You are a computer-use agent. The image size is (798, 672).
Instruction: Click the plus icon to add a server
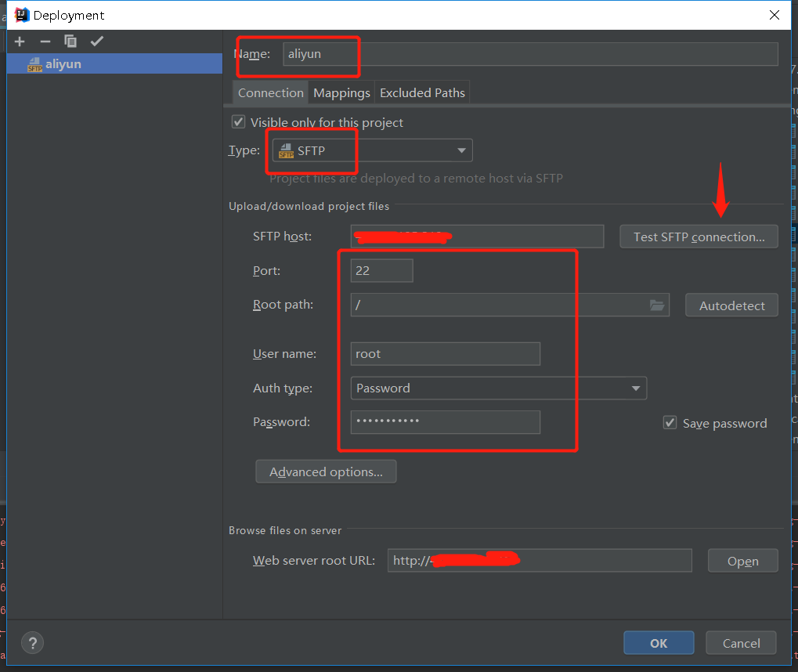pos(19,41)
